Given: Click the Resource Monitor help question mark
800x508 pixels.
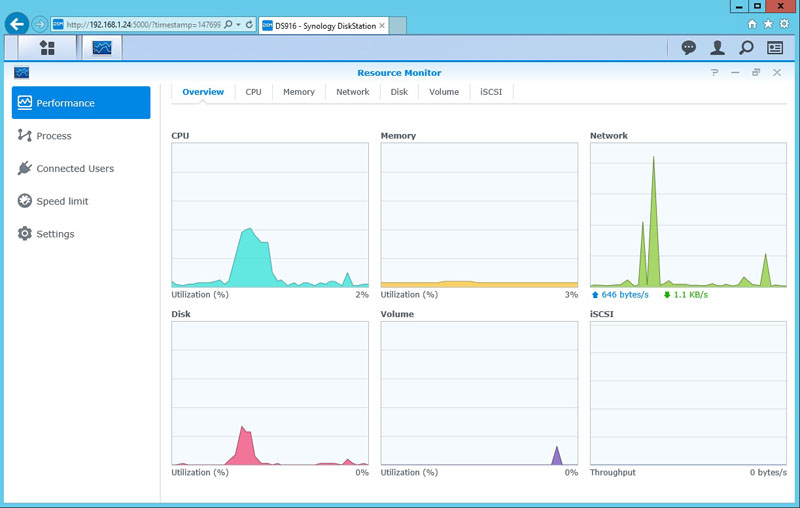Looking at the screenshot, I should click(714, 73).
